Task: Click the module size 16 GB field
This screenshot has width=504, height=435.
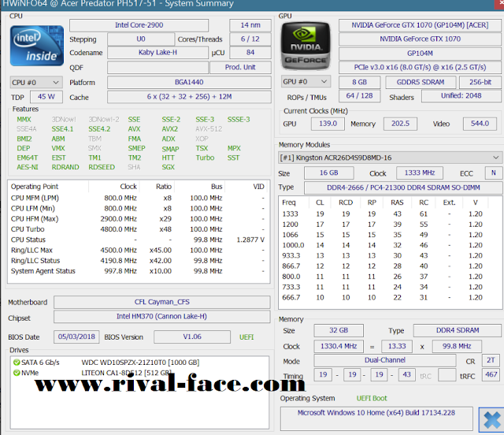Action: 329,173
